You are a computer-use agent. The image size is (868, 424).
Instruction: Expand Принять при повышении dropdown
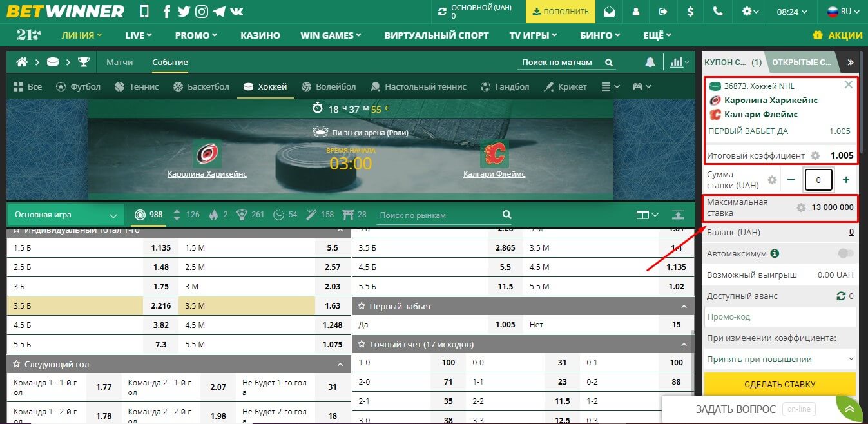780,359
